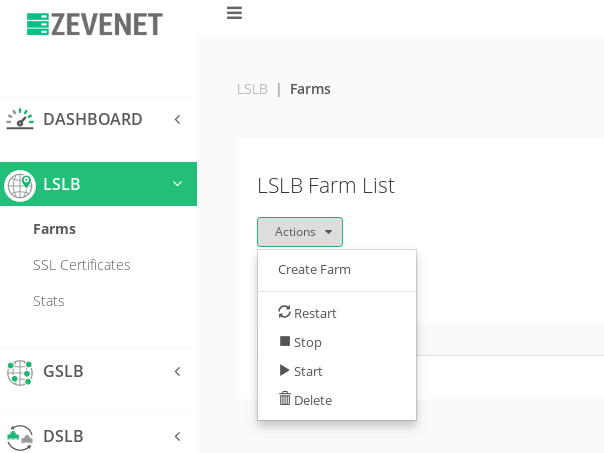Expand the DSLB sidebar section chevron

[x=177, y=436]
